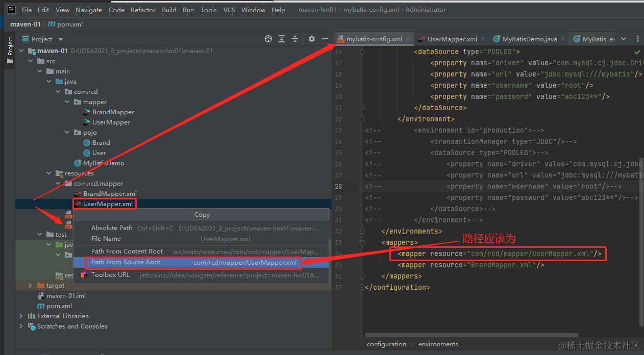Open the Refactor menu
644x355 pixels.
143,10
